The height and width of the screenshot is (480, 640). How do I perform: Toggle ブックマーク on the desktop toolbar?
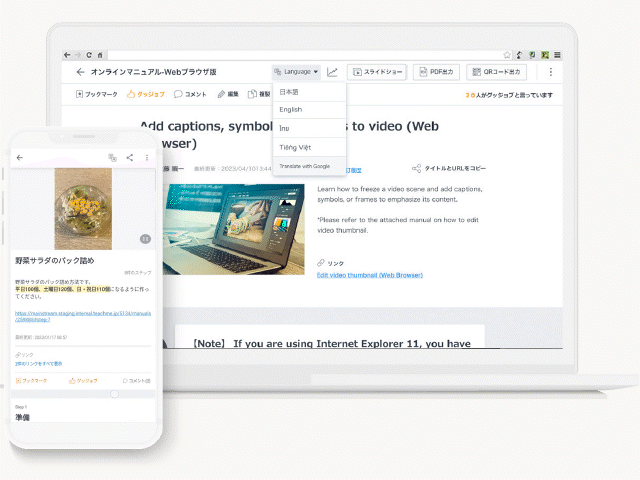tap(97, 94)
